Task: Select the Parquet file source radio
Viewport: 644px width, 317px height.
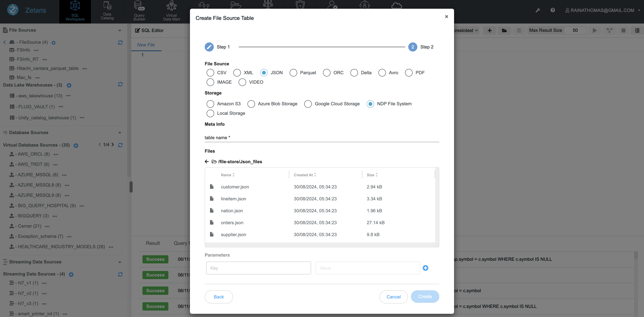Action: point(293,73)
